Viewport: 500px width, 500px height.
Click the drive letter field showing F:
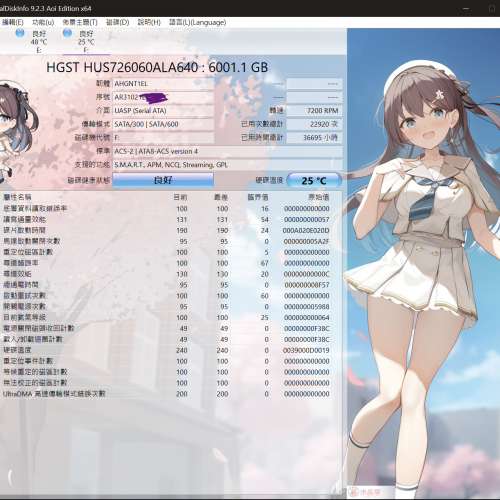[x=163, y=138]
